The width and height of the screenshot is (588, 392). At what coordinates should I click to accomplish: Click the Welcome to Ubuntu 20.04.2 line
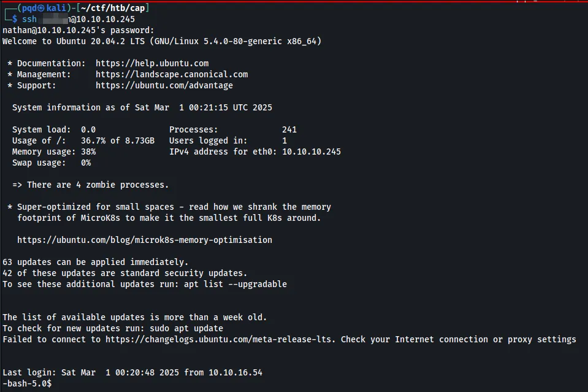point(162,41)
